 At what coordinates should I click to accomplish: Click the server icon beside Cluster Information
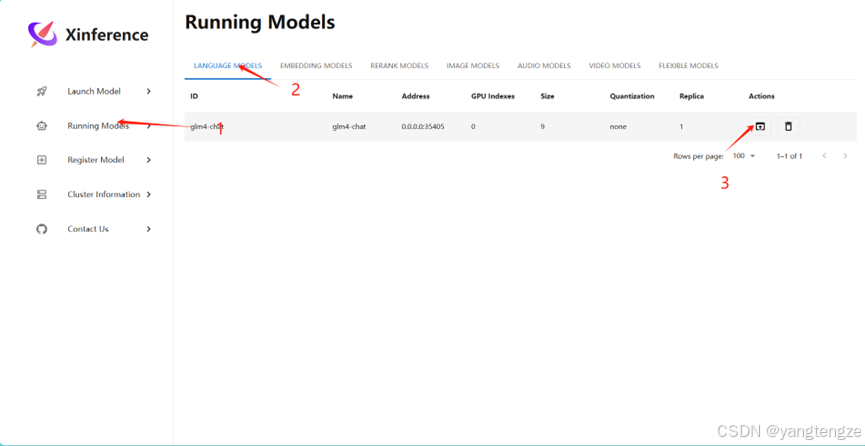tap(41, 194)
